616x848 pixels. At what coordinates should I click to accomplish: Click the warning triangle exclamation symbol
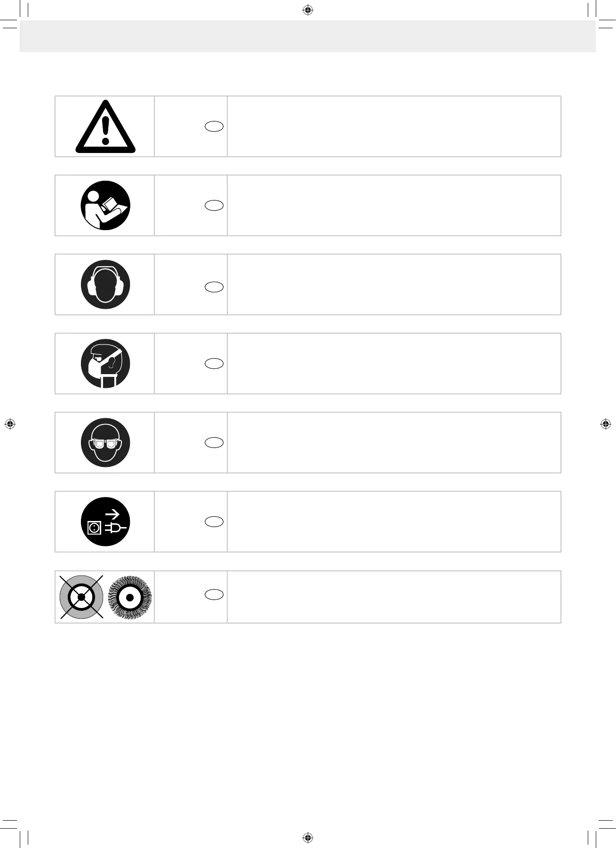click(105, 126)
